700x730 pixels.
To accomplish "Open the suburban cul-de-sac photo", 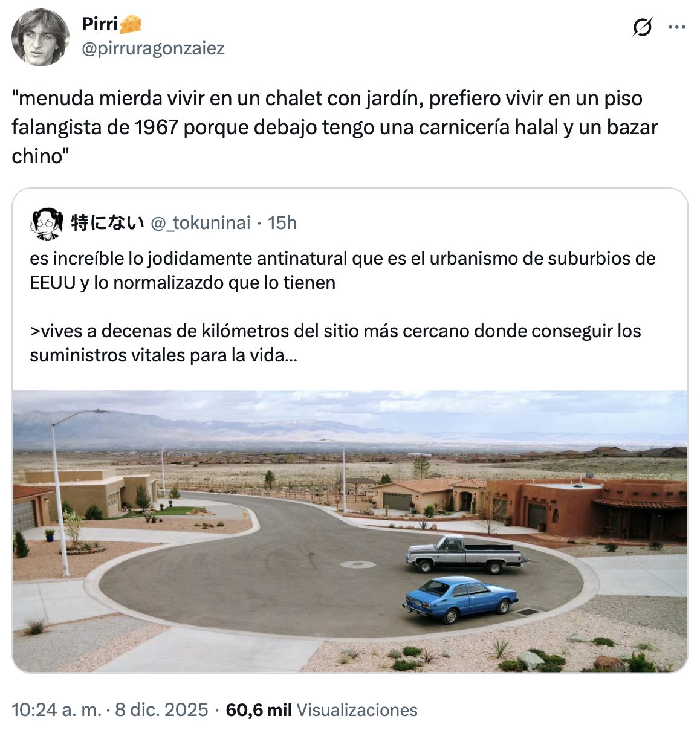I will [x=350, y=531].
